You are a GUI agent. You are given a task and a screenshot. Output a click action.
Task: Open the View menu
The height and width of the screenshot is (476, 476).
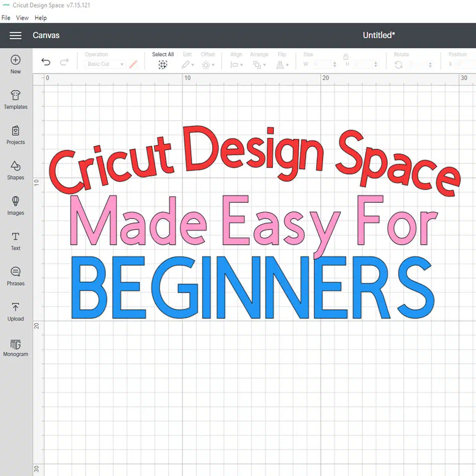point(22,18)
